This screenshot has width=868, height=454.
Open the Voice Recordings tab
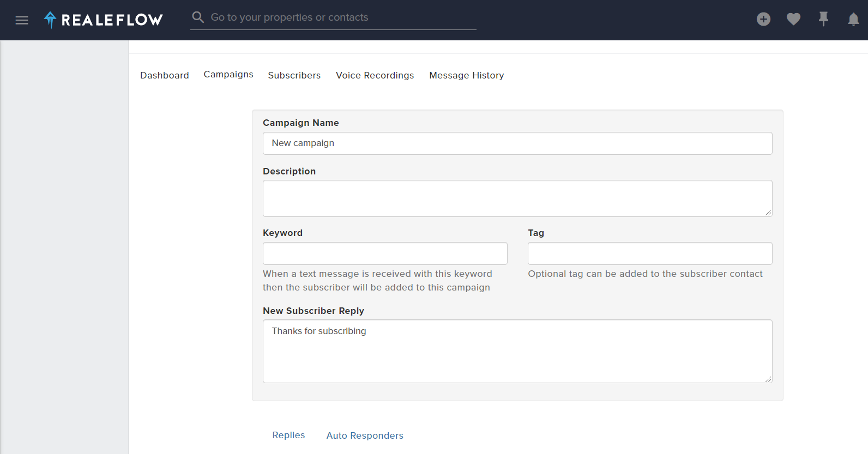pyautogui.click(x=375, y=75)
